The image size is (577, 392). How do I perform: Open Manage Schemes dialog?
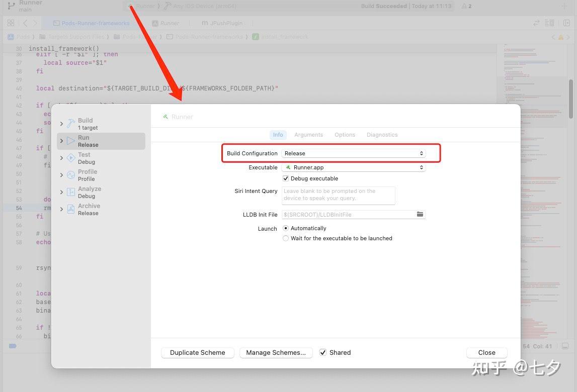tap(276, 352)
